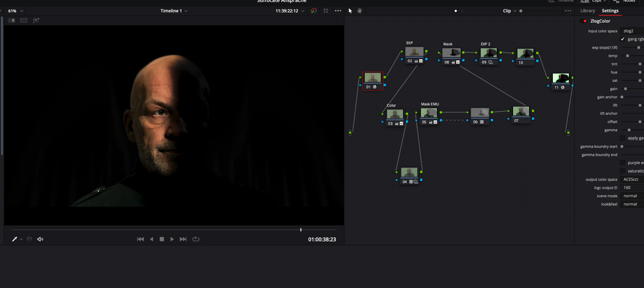Select node 07 thumbnail
Viewport: 644px width, 288px height.
[x=521, y=112]
